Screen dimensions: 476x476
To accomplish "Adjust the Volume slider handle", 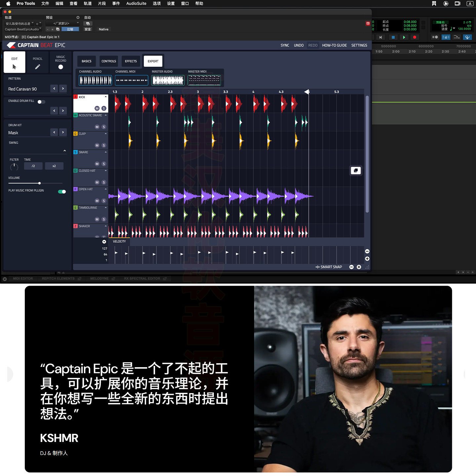I will (x=39, y=183).
